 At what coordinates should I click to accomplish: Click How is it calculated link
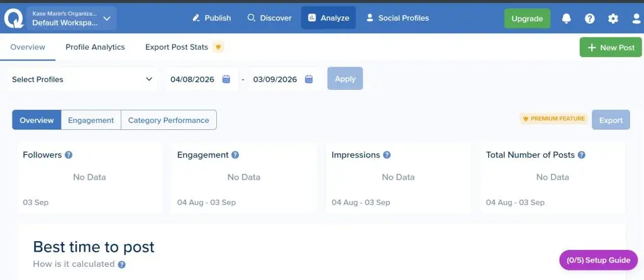click(74, 264)
